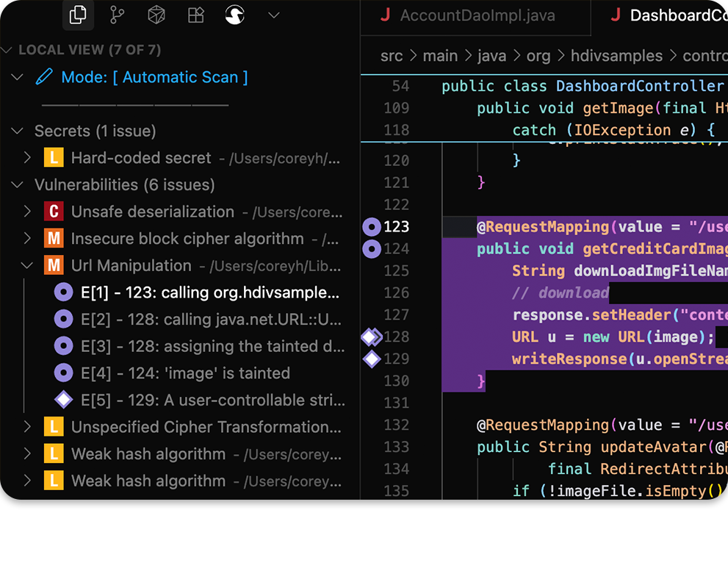The image size is (728, 582).
Task: Switch to the AccountDaoImpl.java tab
Action: tap(475, 17)
